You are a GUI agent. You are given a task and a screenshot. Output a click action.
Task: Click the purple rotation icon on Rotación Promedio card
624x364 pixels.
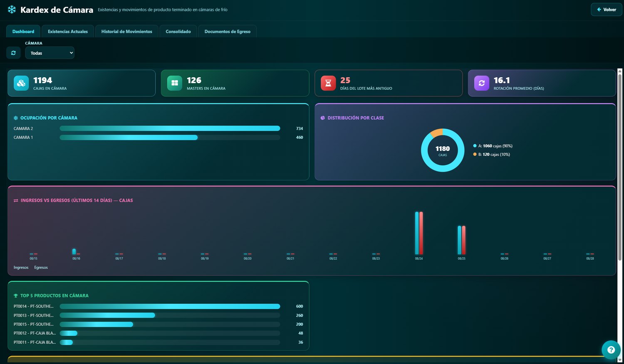[x=482, y=83]
